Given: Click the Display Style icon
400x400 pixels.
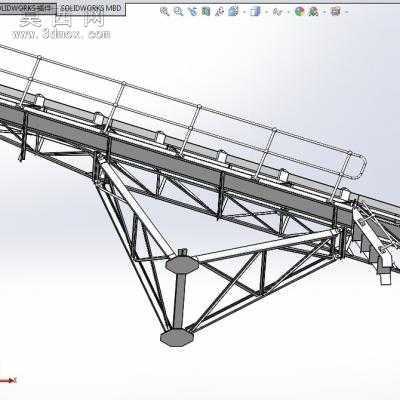Looking at the screenshot, I should pos(255,12).
